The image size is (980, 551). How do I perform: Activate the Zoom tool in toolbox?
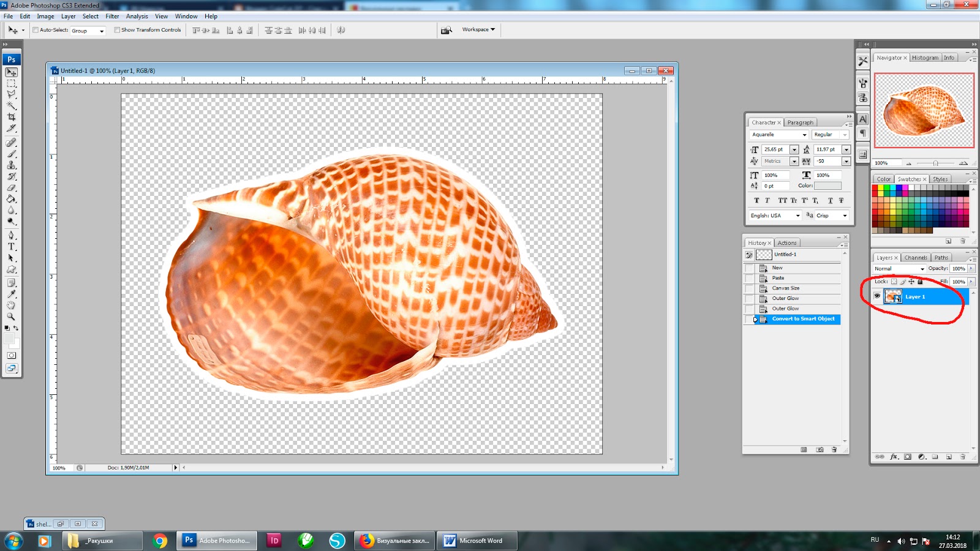pos(11,317)
